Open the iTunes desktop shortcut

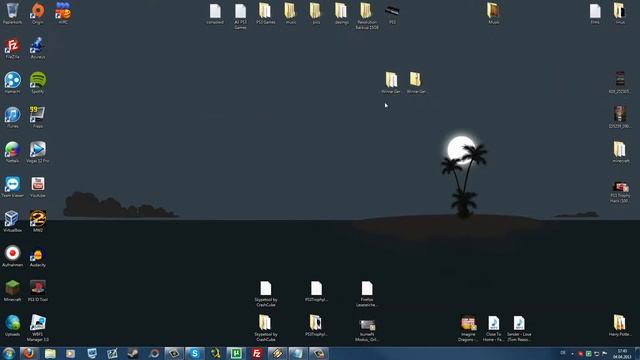(12, 118)
